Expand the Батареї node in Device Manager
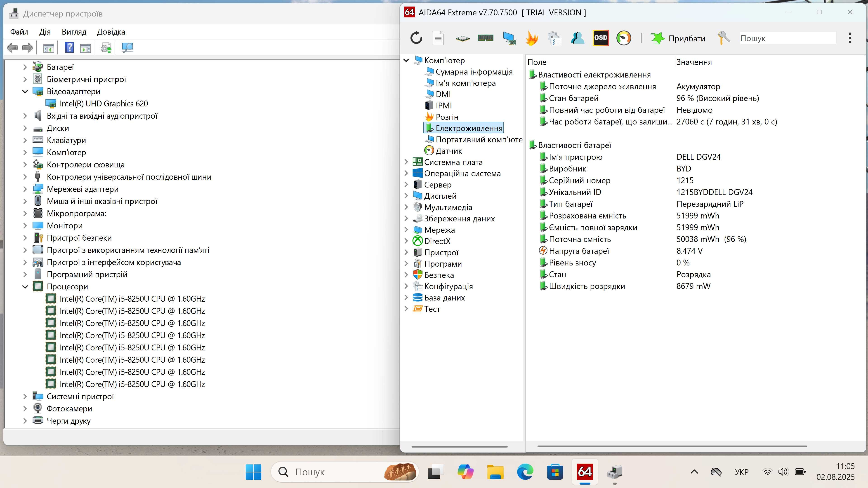 pos(25,67)
